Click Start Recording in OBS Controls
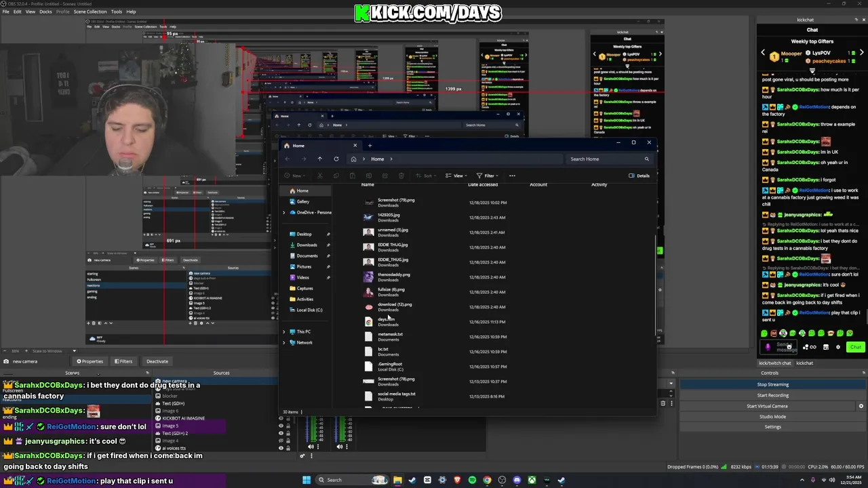Image resolution: width=868 pixels, height=488 pixels. (772, 395)
